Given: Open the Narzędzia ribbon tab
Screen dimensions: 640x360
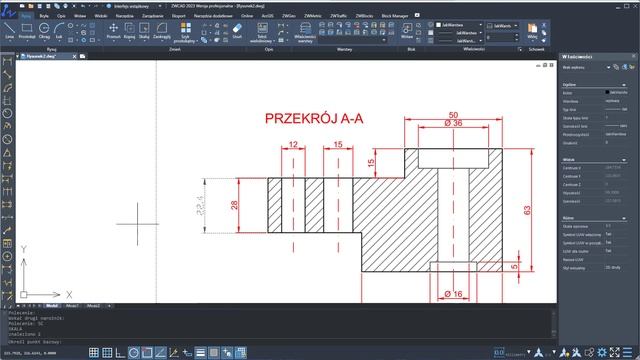Looking at the screenshot, I should point(124,16).
